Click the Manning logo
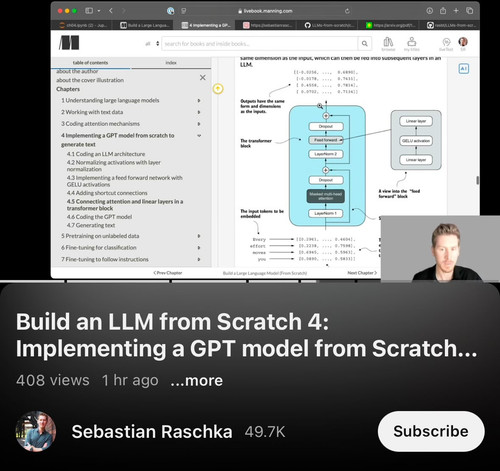The height and width of the screenshot is (471, 500). (69, 43)
